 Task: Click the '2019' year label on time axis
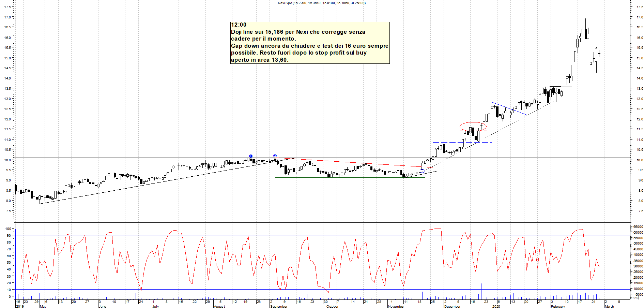pos(20,306)
